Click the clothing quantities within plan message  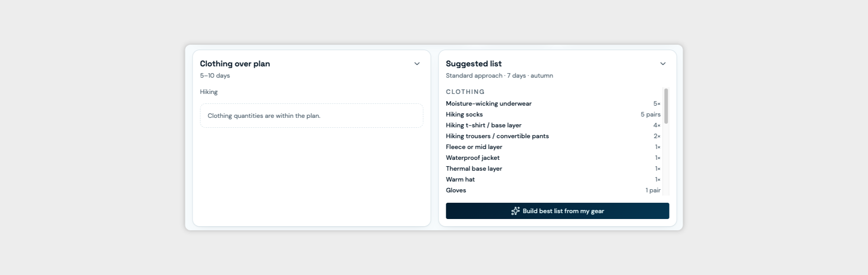264,116
